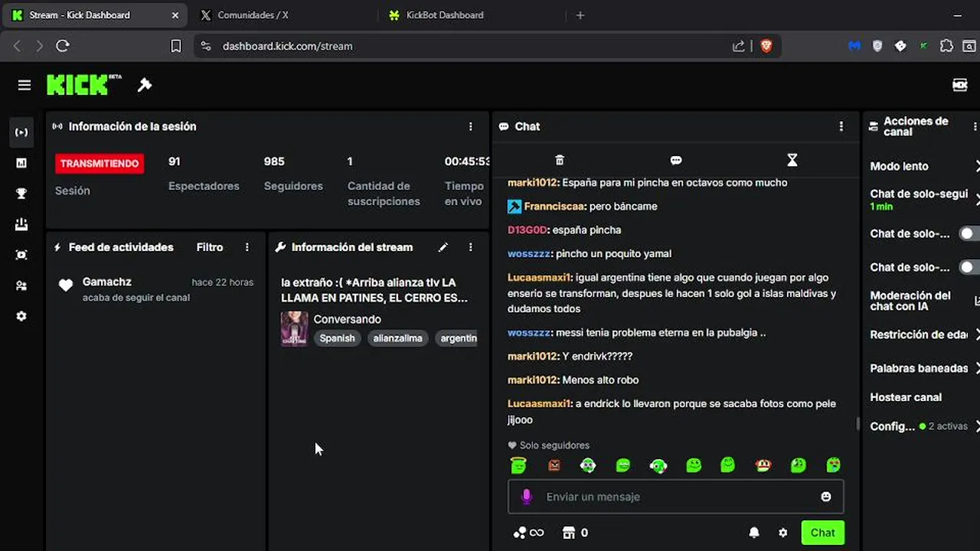Screen dimensions: 980x551
Task: Click the purple microphone in message box
Action: [x=526, y=497]
